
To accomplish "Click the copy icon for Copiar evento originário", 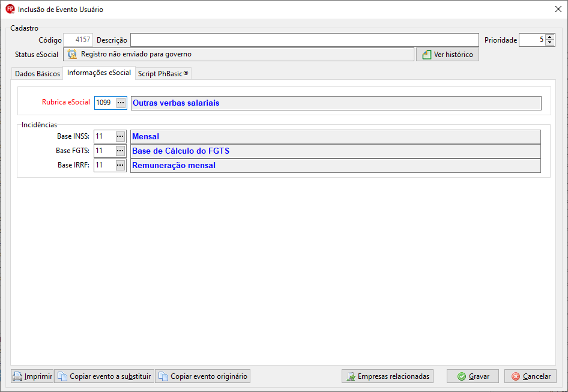I will tap(163, 376).
